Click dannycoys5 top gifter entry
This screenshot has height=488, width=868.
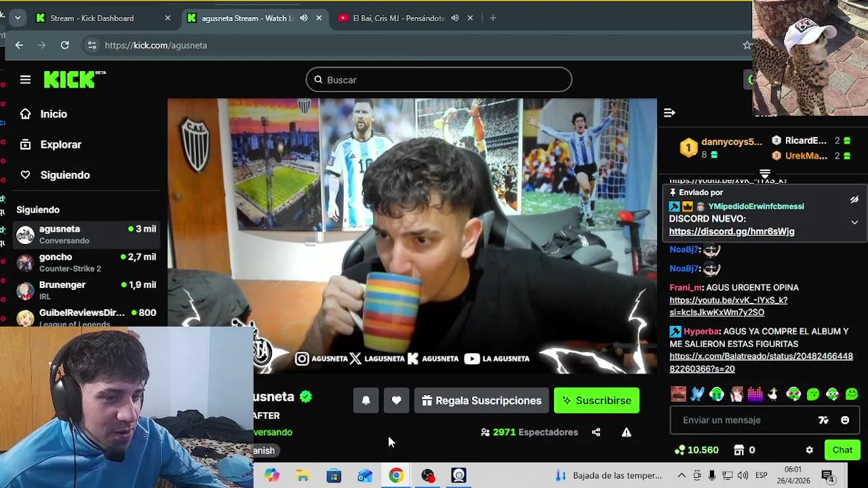pyautogui.click(x=723, y=148)
